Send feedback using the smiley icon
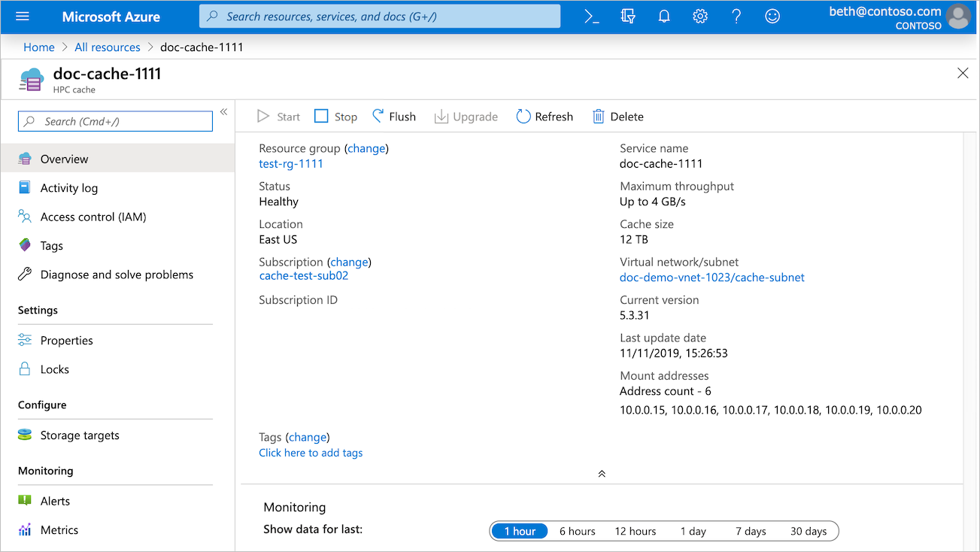Viewport: 980px width, 552px height. pyautogui.click(x=772, y=16)
